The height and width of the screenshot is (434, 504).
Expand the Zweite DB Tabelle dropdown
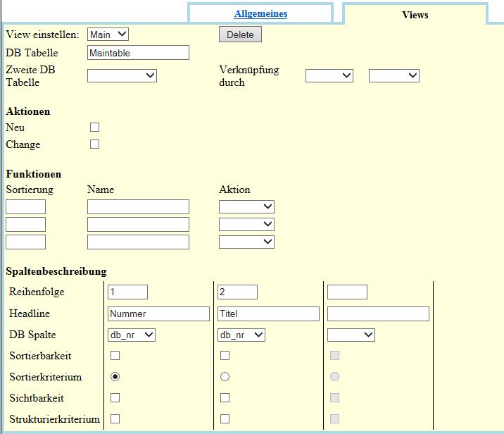(x=122, y=75)
